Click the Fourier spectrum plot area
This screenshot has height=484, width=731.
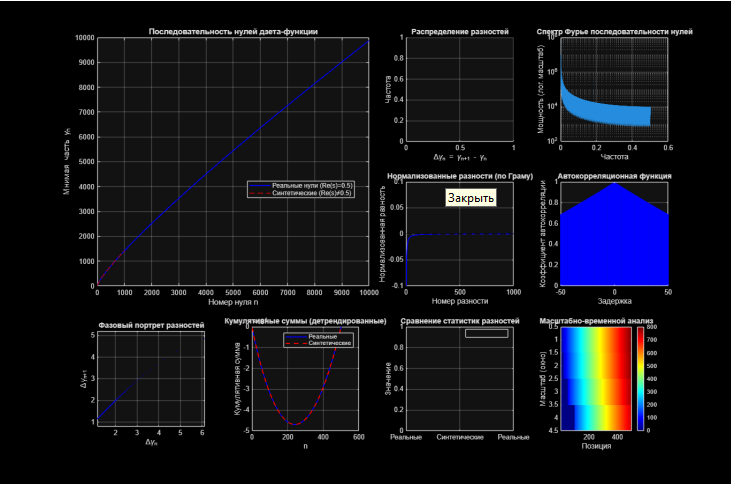(613, 90)
